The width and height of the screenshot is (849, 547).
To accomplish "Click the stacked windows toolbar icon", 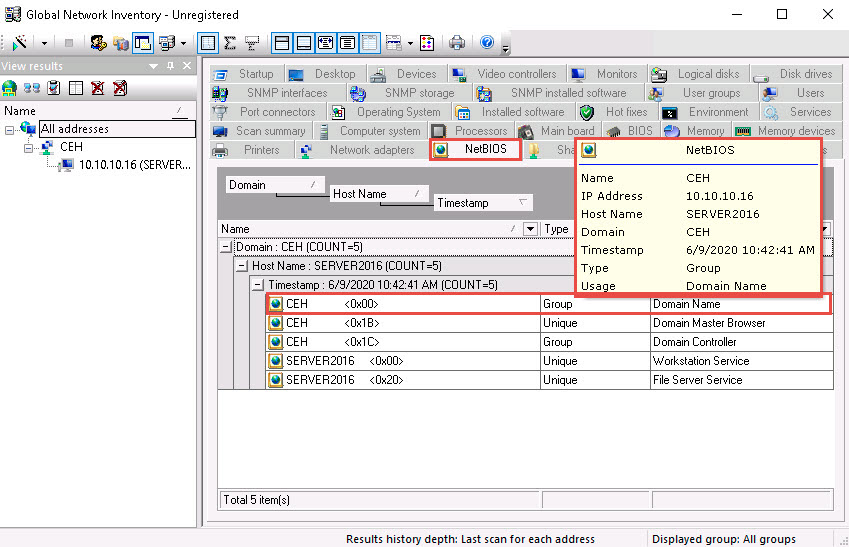I will (x=167, y=43).
